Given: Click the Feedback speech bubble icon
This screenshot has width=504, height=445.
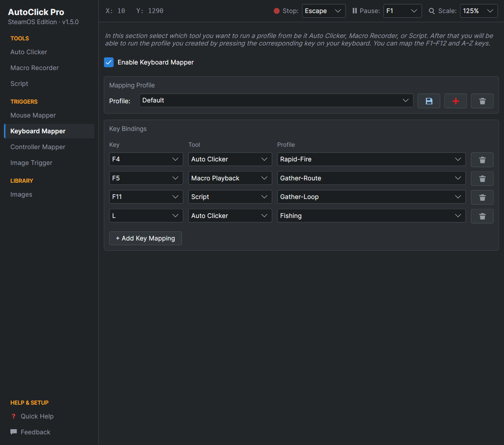Looking at the screenshot, I should click(x=13, y=432).
